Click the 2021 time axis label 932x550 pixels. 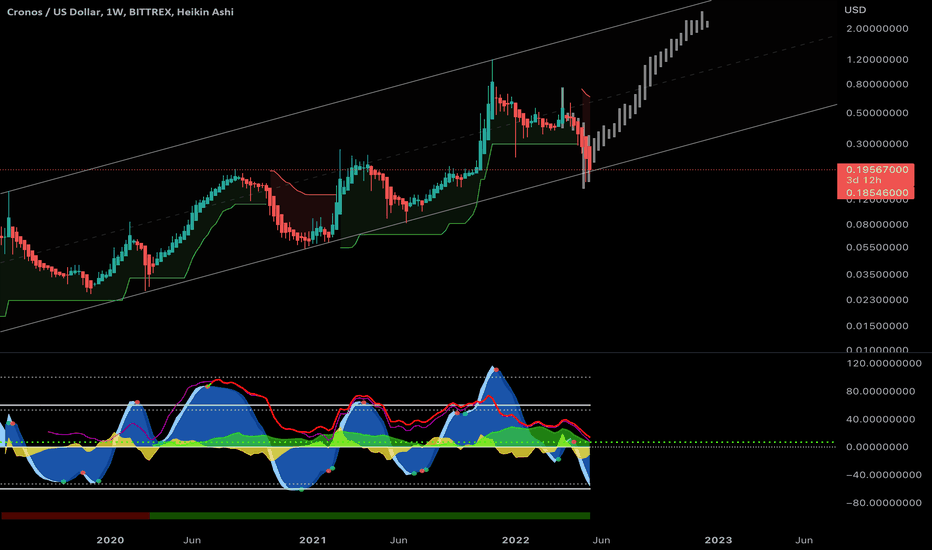pos(313,540)
